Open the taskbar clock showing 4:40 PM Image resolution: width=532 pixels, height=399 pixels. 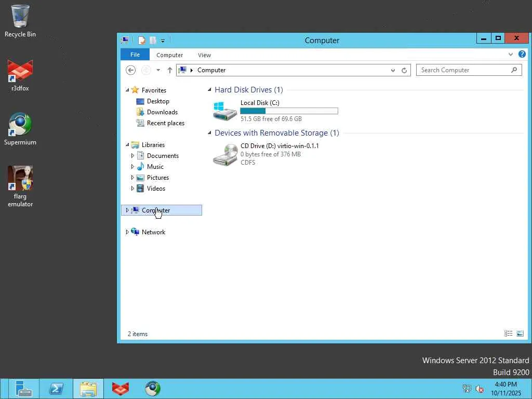coord(506,389)
